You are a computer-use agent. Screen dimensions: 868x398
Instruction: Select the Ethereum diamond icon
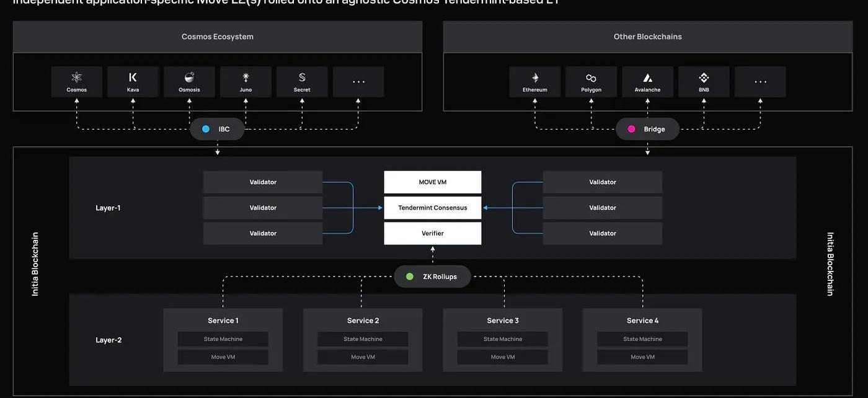coord(535,77)
